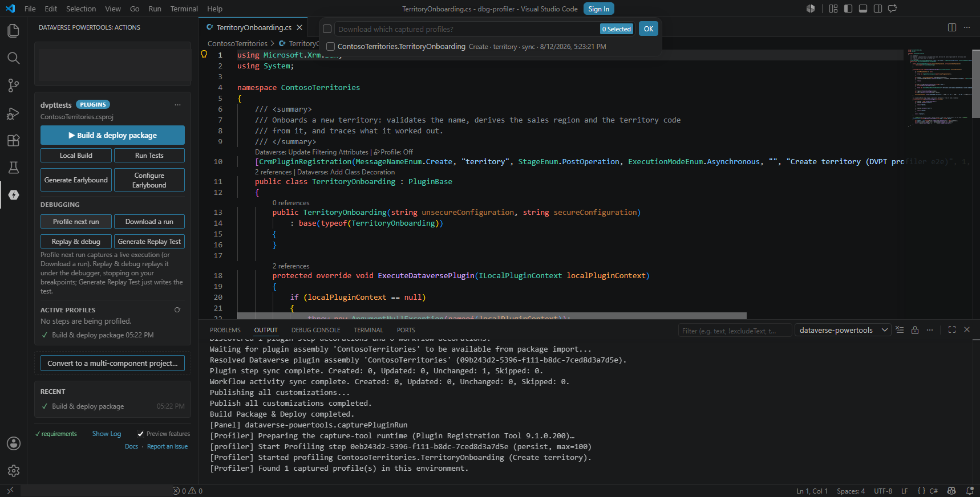Open the Copilot chat icon in title bar
The height and width of the screenshot is (497, 980).
[x=893, y=9]
